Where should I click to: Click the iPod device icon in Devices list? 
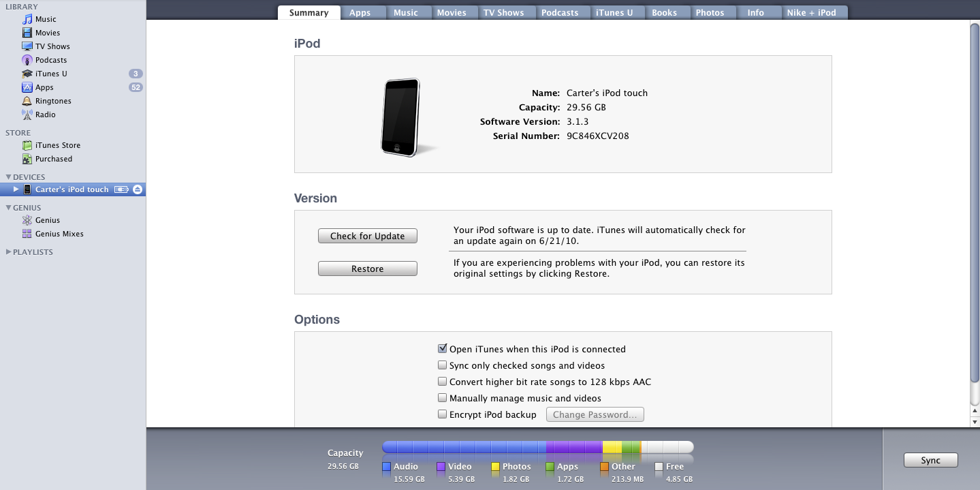click(27, 189)
